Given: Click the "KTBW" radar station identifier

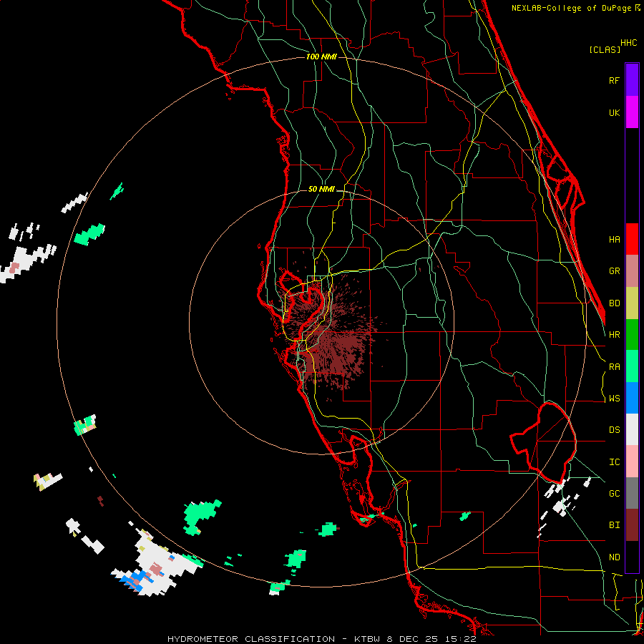Looking at the screenshot, I should click(x=369, y=639).
